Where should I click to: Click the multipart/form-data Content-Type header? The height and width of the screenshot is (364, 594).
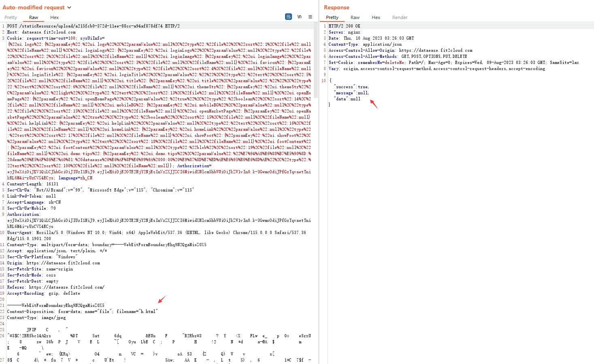coord(107,245)
